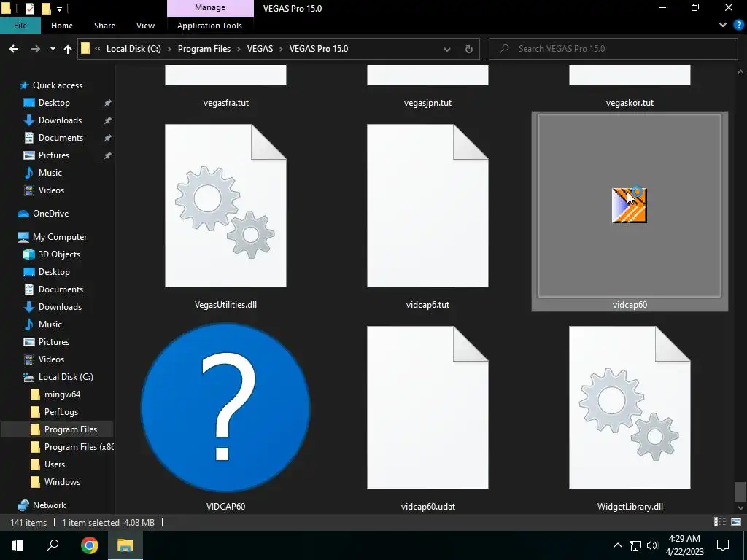Image resolution: width=747 pixels, height=560 pixels.
Task: Click the Manage contextual tab
Action: pos(210,7)
